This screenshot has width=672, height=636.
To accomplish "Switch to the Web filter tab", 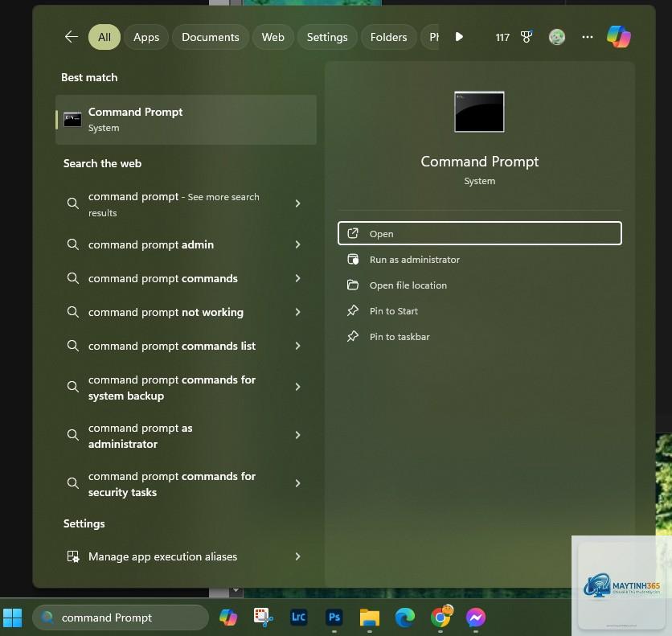I will (272, 37).
